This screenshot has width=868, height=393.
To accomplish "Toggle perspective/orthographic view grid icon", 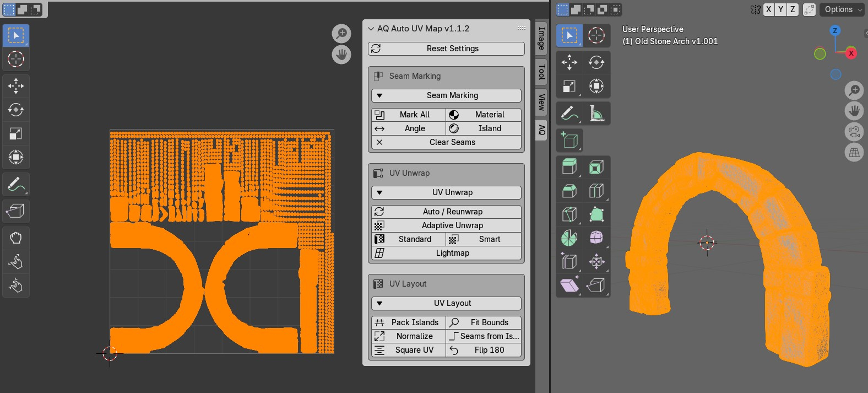I will tap(854, 153).
